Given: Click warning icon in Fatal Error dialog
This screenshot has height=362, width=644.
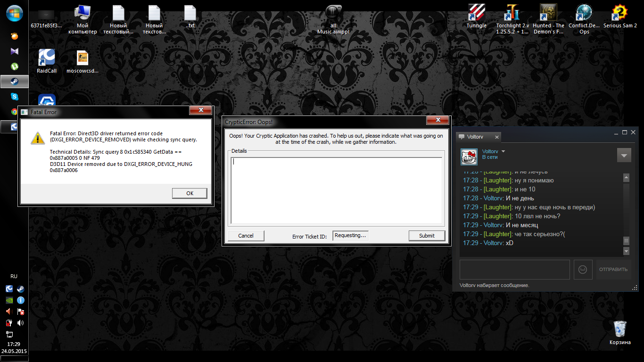Looking at the screenshot, I should [x=37, y=138].
